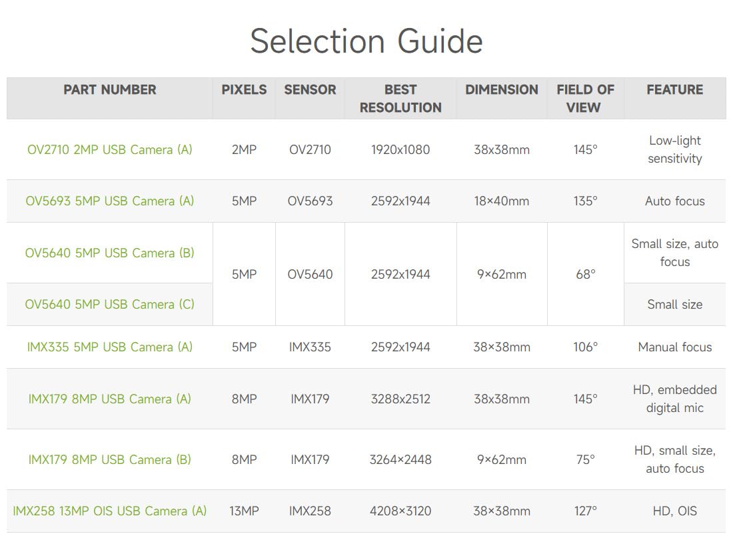Open the IMX179 8MP USB Camera (A) link
The width and height of the screenshot is (733, 560).
(110, 399)
